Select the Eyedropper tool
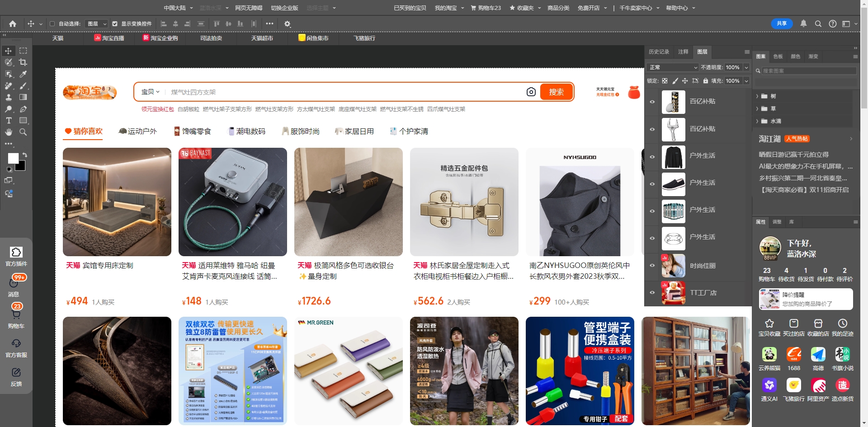 [23, 74]
